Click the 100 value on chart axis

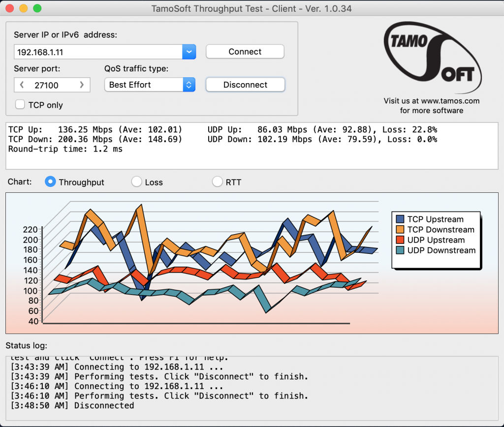30,290
